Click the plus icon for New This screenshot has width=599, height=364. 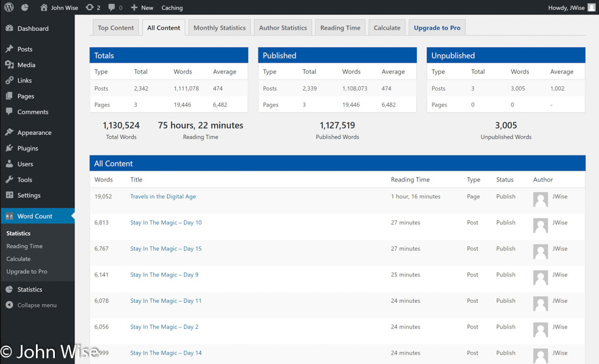[x=134, y=8]
